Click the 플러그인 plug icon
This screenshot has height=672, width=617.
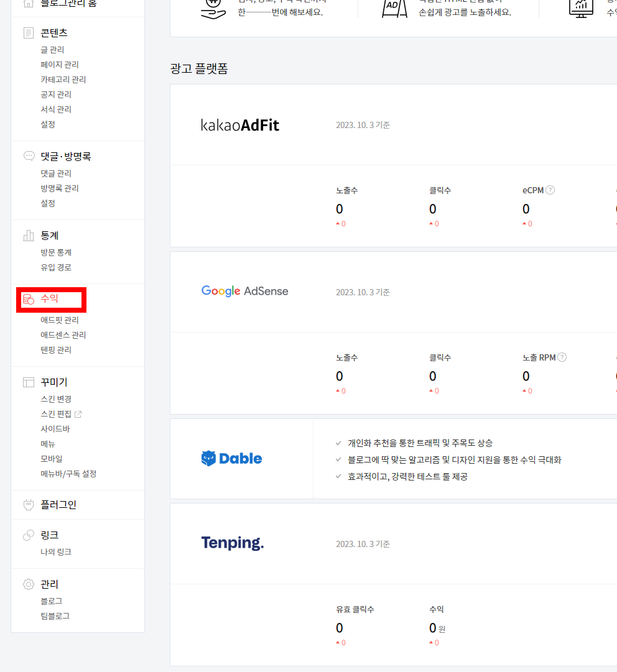click(x=28, y=505)
